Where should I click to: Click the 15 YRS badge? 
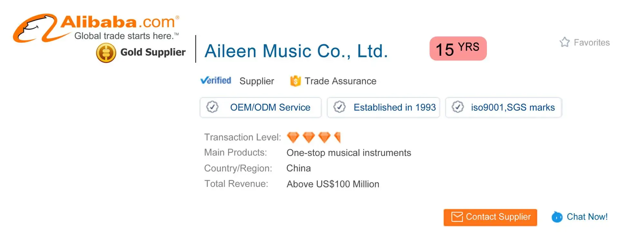coord(458,49)
